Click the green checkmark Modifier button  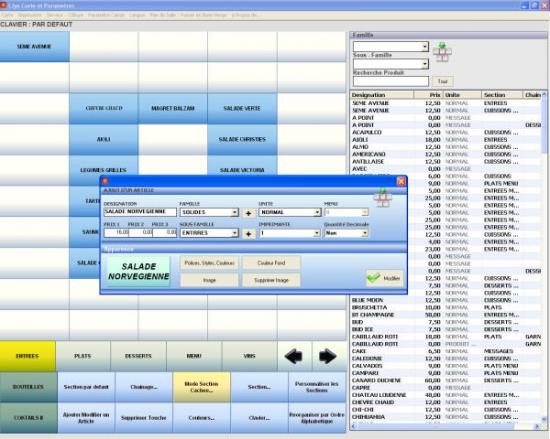[x=385, y=278]
